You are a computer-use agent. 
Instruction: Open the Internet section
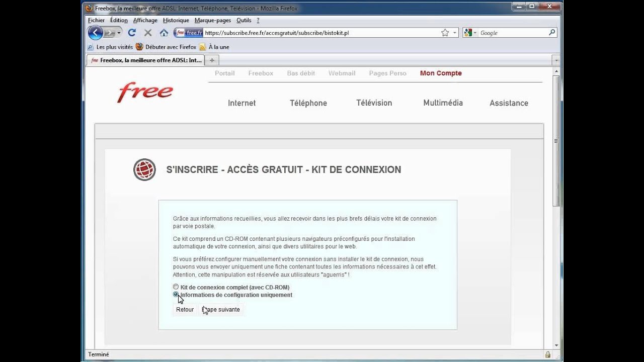(242, 103)
